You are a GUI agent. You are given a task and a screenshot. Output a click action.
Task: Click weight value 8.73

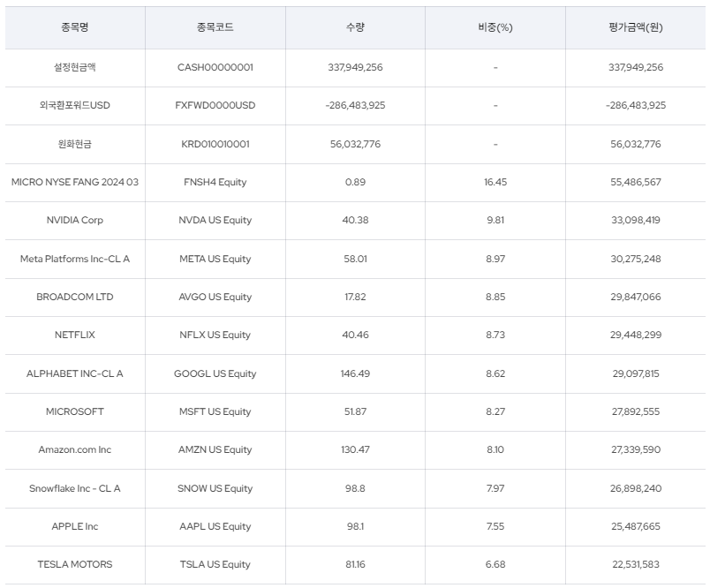[x=495, y=335]
